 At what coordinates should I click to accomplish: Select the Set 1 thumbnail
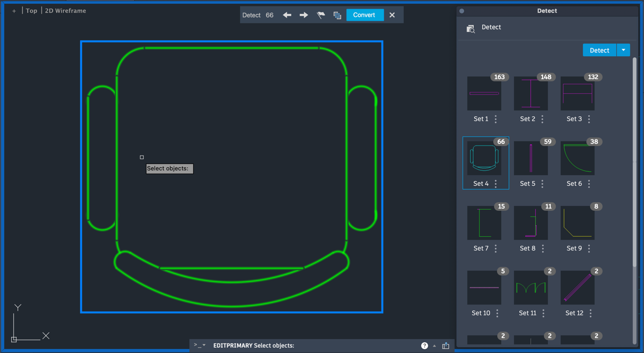[484, 93]
